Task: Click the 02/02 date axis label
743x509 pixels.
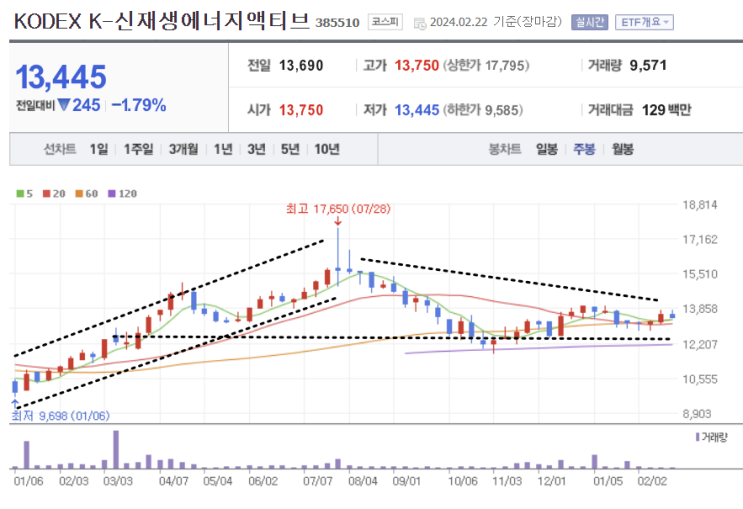Action: (652, 482)
